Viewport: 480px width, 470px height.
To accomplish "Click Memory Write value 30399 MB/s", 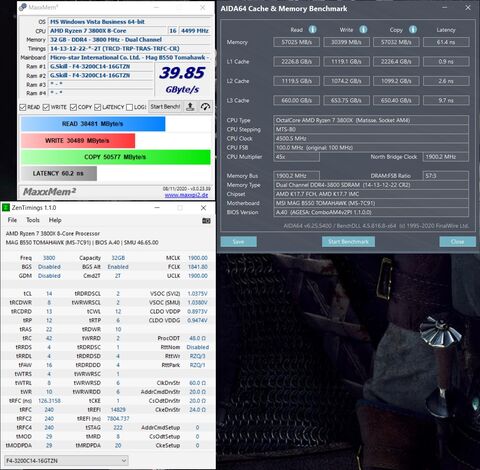I will [346, 42].
